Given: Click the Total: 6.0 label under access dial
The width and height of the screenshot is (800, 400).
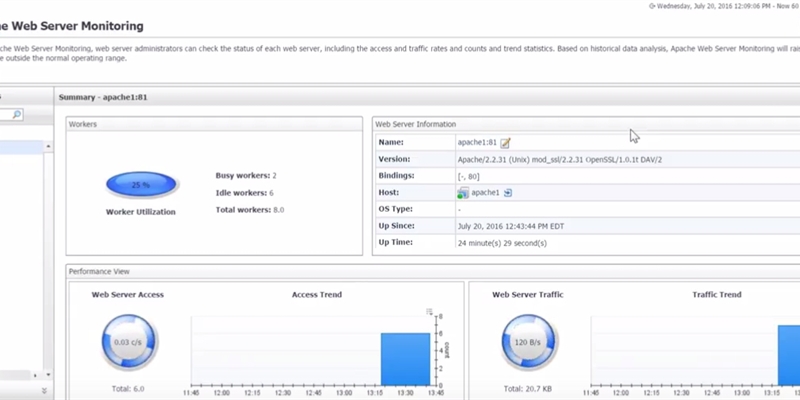Looking at the screenshot, I should 128,389.
